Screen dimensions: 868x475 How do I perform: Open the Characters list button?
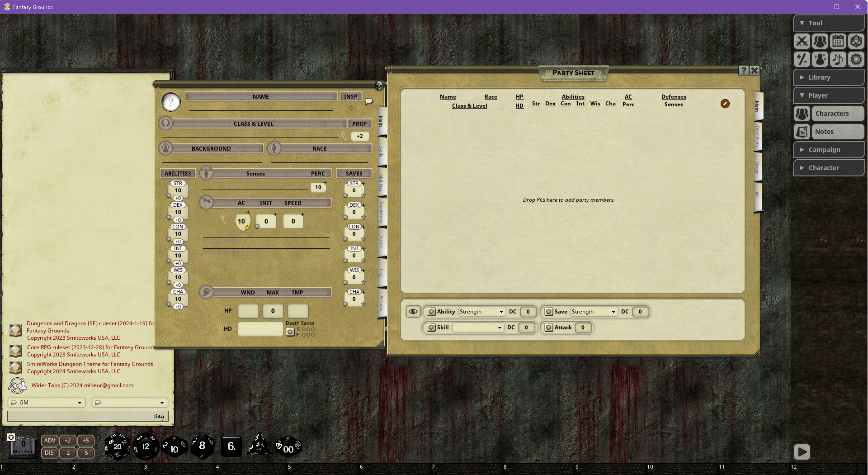pos(838,114)
